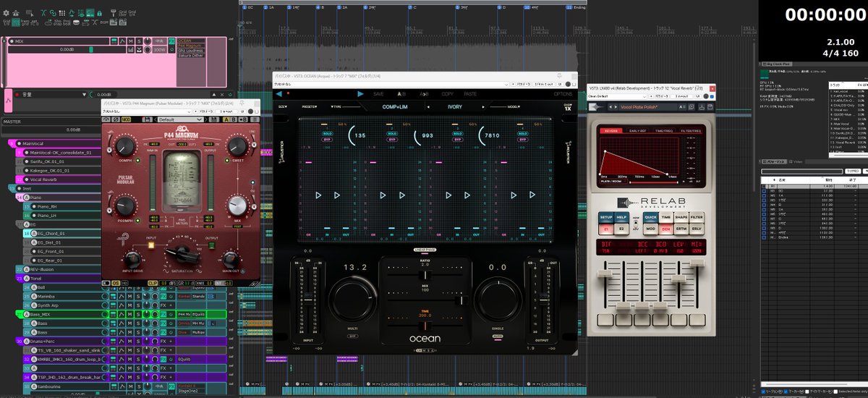Click the P44 Magnum SWEET knob
The width and height of the screenshot is (868, 398).
click(237, 147)
